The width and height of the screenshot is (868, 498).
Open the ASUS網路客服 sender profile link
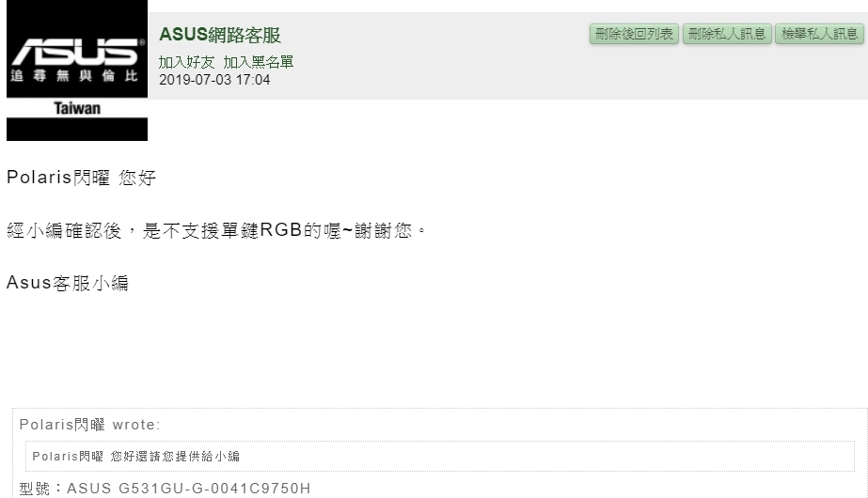click(220, 35)
